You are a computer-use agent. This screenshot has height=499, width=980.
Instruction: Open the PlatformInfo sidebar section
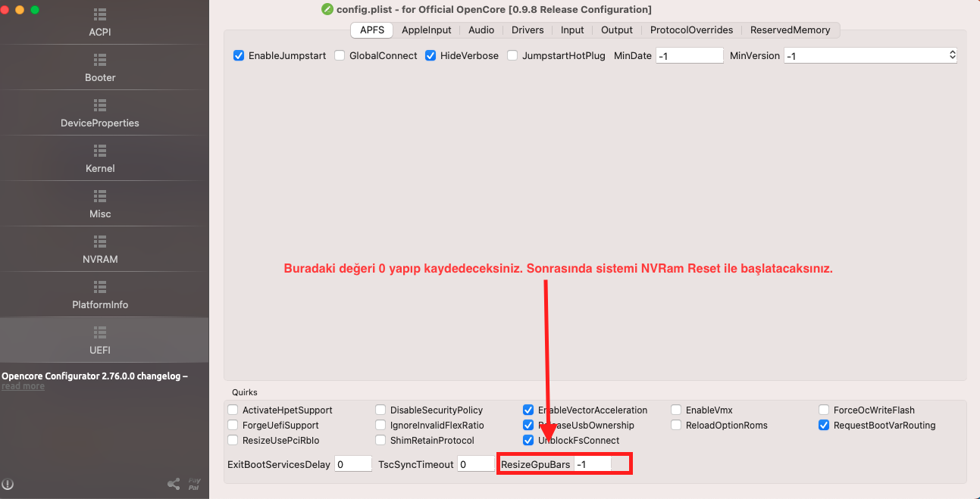tap(100, 295)
